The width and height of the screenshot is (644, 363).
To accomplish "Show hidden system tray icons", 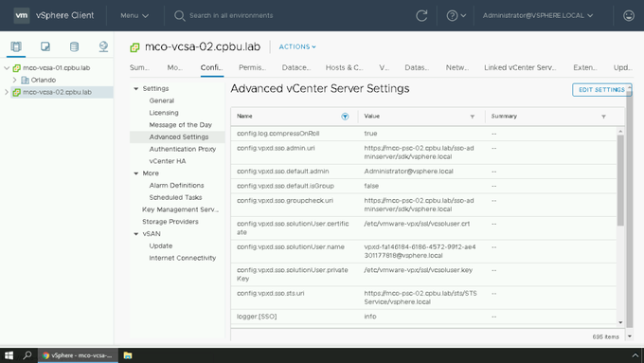I will click(x=635, y=355).
